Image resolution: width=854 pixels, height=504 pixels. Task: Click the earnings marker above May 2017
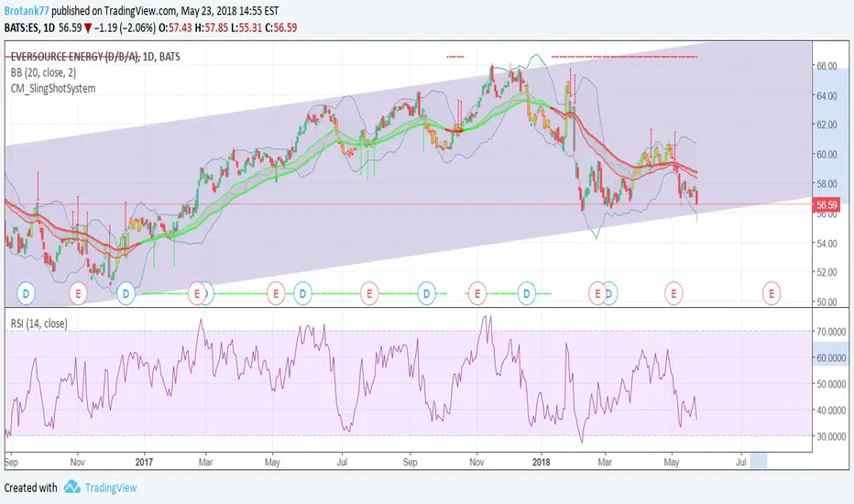276,293
